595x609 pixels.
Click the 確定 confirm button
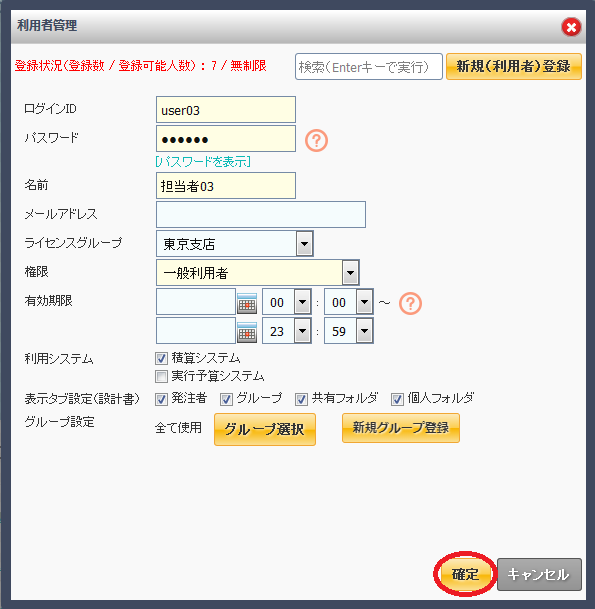[465, 574]
